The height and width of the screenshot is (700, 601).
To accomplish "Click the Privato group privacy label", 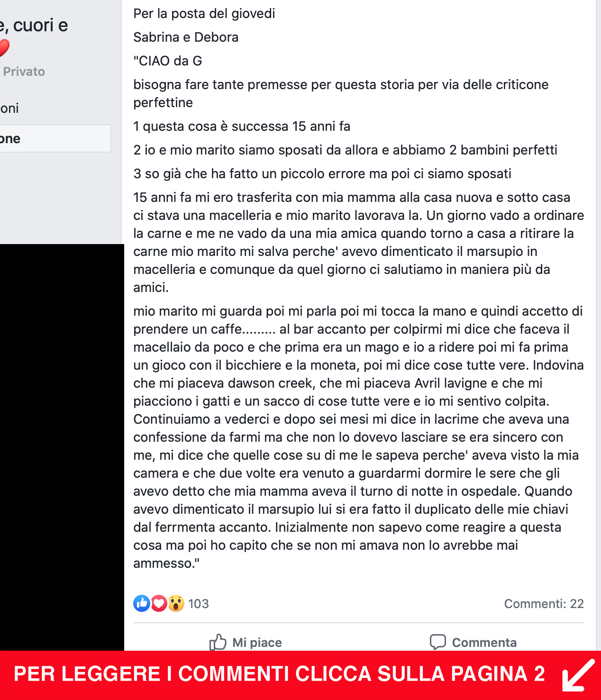I will click(x=24, y=72).
